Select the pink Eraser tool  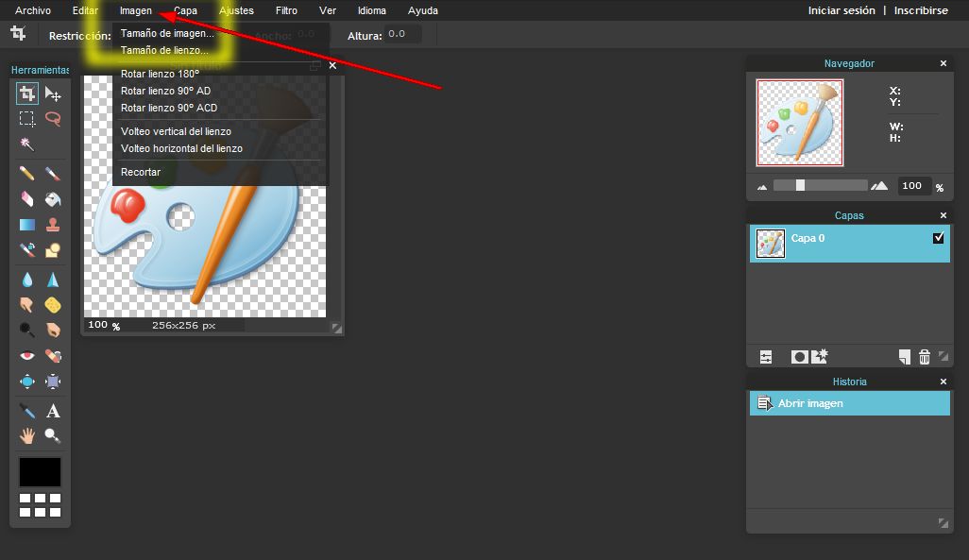point(26,198)
